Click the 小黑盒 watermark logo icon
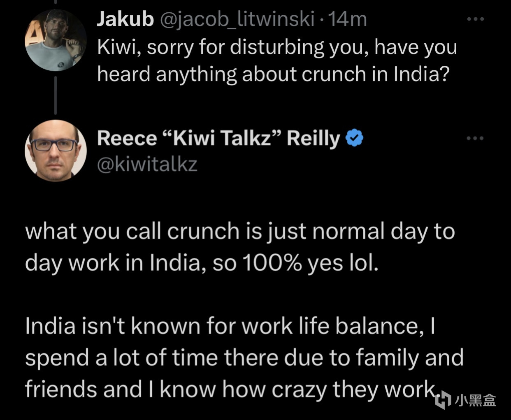 coord(443,400)
